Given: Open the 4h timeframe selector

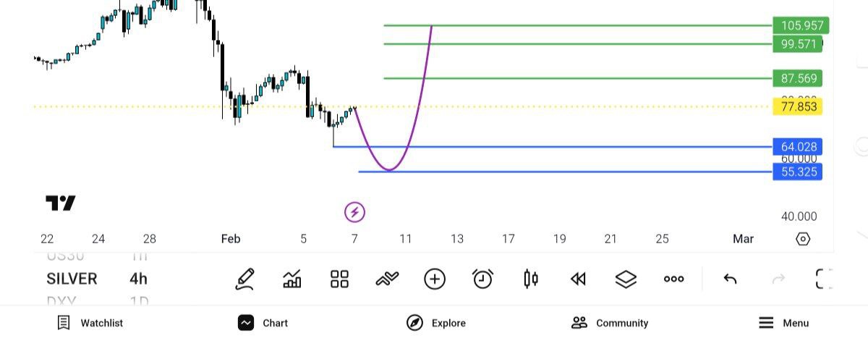Looking at the screenshot, I should pyautogui.click(x=138, y=279).
